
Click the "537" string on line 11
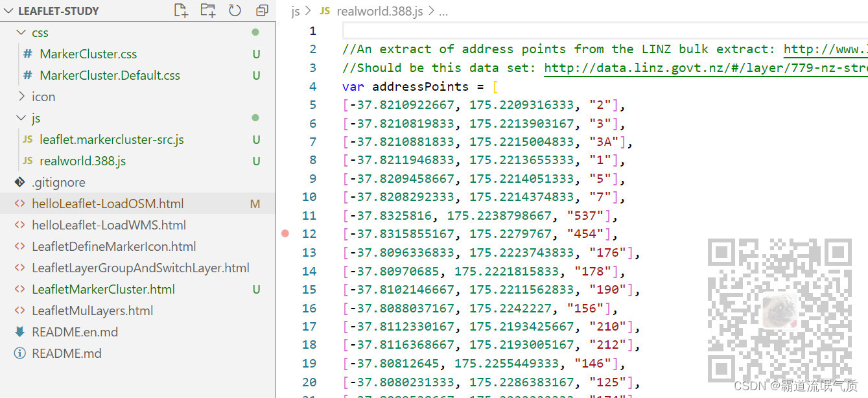585,216
